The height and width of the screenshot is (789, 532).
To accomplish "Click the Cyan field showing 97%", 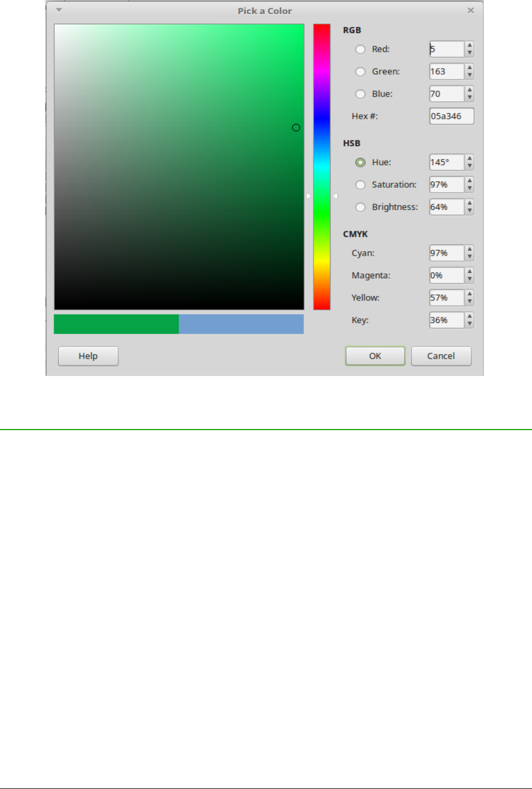I will click(447, 253).
